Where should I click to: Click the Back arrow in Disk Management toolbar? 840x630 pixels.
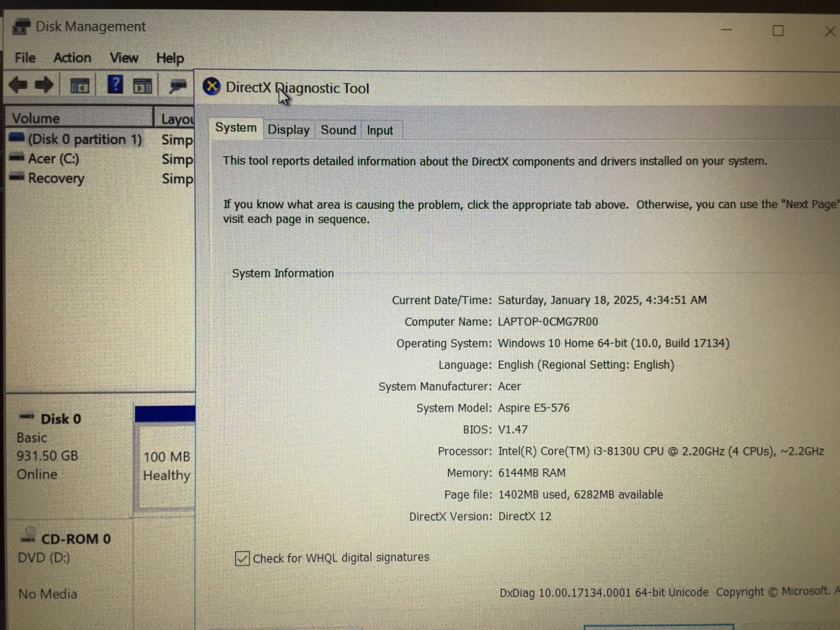click(18, 85)
